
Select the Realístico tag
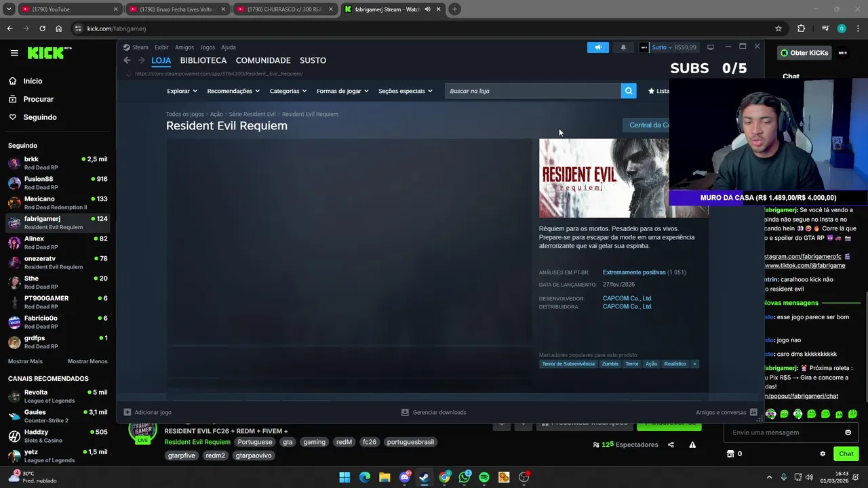pyautogui.click(x=675, y=364)
